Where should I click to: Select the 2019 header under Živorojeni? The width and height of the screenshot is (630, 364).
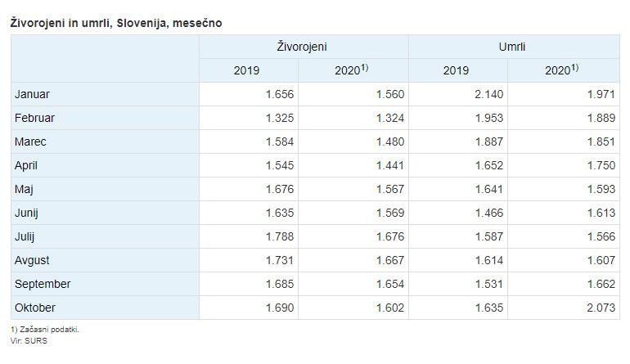[246, 70]
